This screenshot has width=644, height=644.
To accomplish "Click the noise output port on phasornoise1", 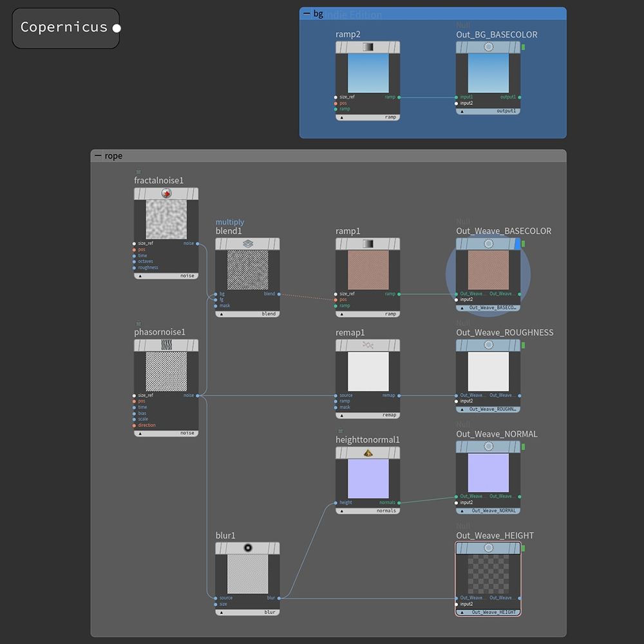I will point(196,395).
